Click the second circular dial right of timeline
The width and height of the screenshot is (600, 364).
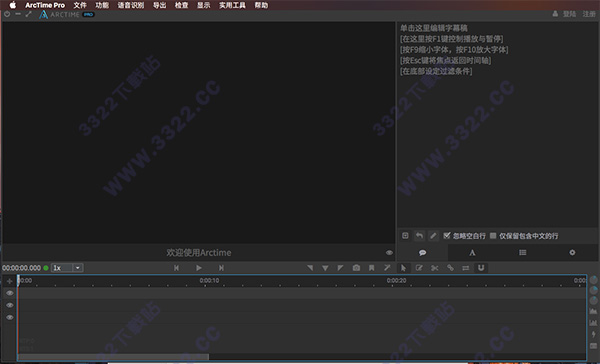click(593, 290)
